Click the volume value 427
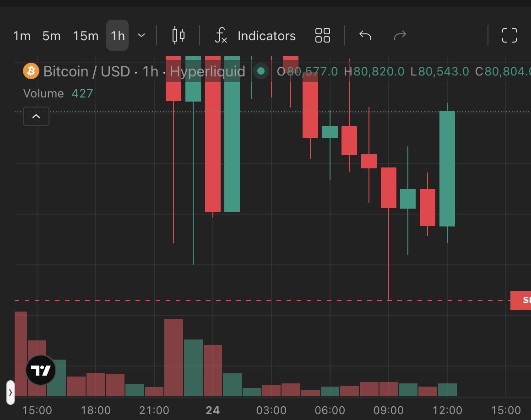Image resolution: width=531 pixels, height=420 pixels. click(82, 93)
